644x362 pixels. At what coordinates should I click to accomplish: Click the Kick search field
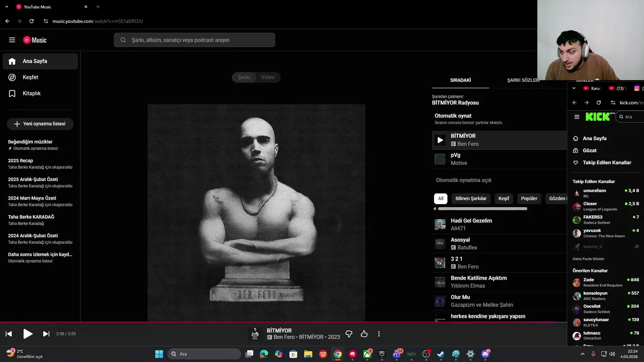click(630, 117)
